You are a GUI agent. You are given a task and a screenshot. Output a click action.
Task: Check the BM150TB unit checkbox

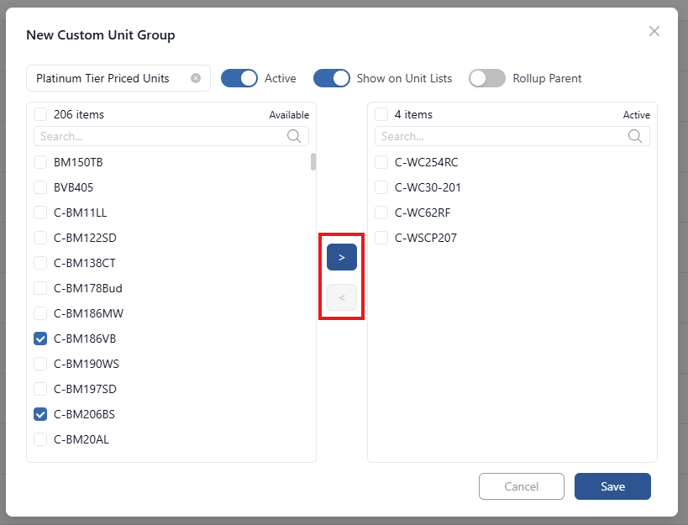coord(40,162)
